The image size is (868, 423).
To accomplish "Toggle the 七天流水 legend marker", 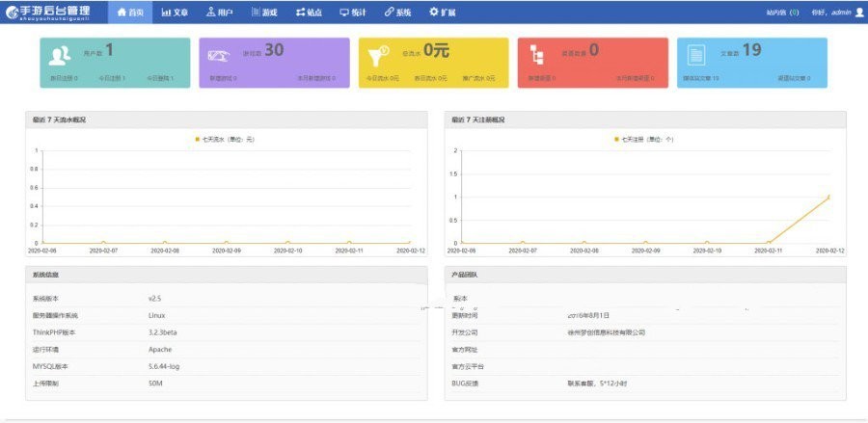I will coord(197,140).
